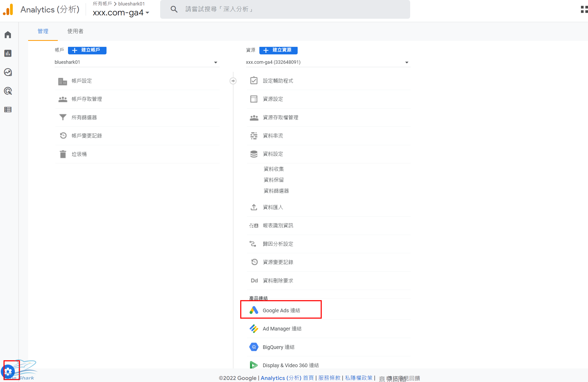Click the Dd 資料刪除要求 icon
The height and width of the screenshot is (382, 588).
click(x=254, y=281)
